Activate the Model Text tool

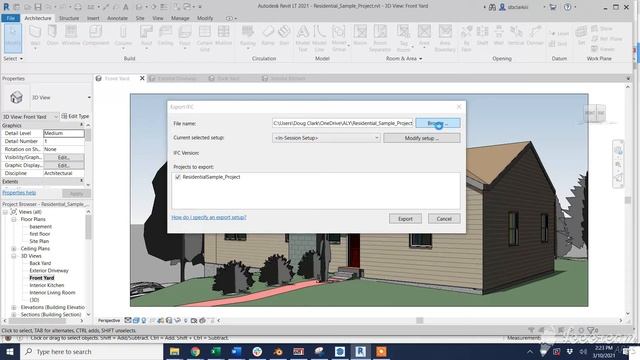(302, 38)
